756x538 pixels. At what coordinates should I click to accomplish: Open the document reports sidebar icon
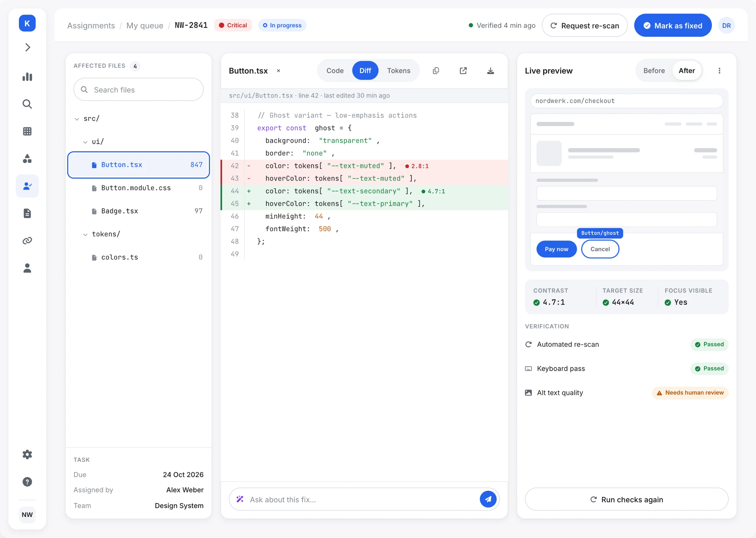(27, 213)
